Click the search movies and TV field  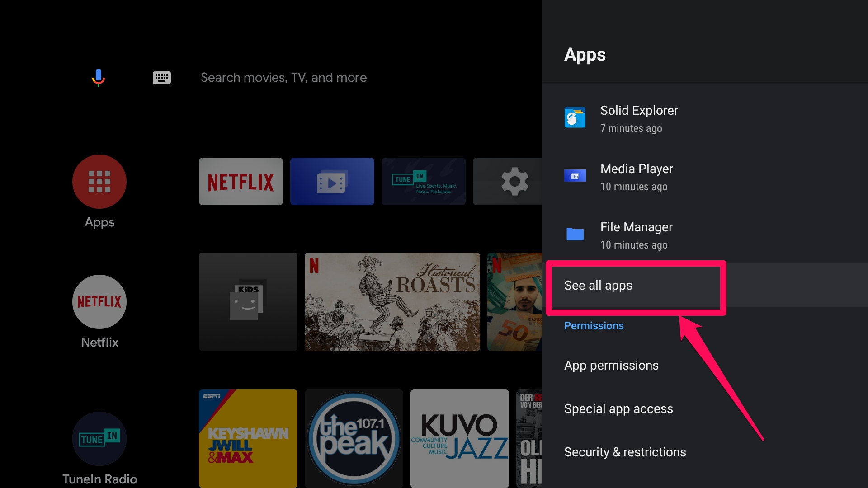(x=283, y=78)
